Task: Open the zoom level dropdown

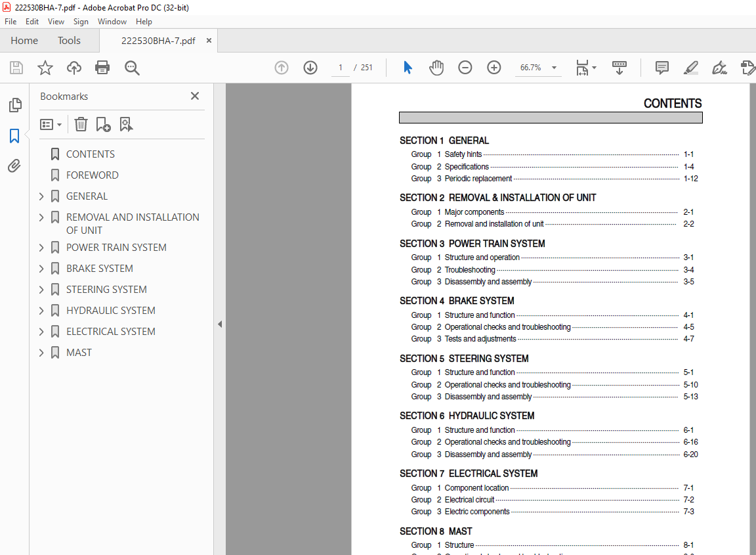Action: [554, 68]
